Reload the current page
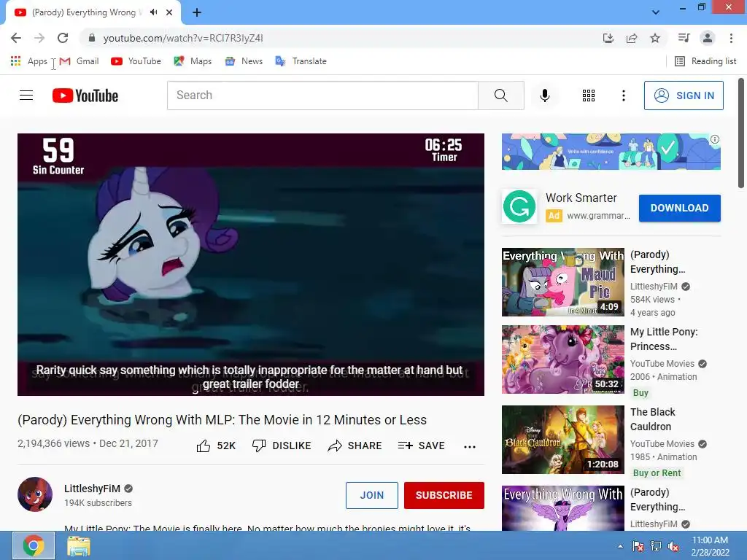Image resolution: width=747 pixels, height=560 pixels. click(x=63, y=38)
